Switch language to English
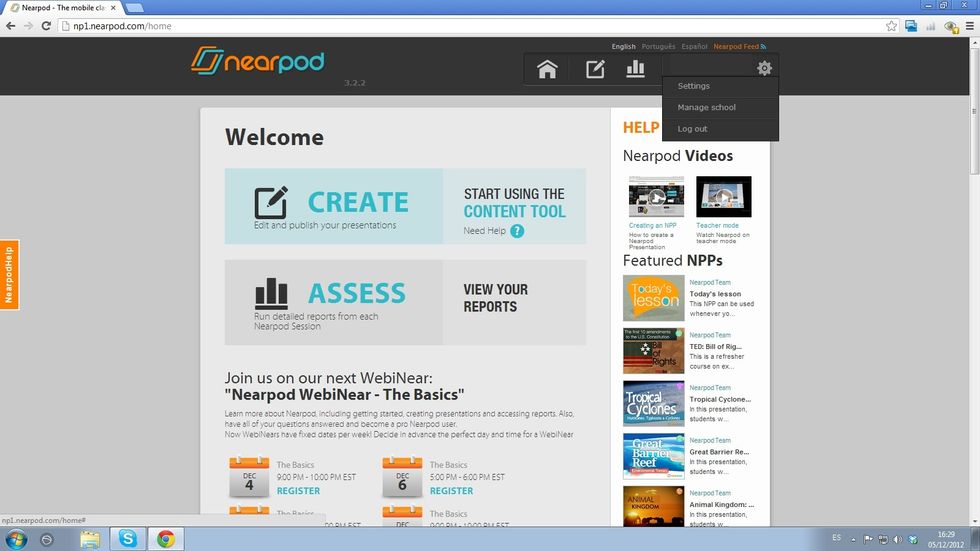The width and height of the screenshot is (980, 551). click(623, 47)
